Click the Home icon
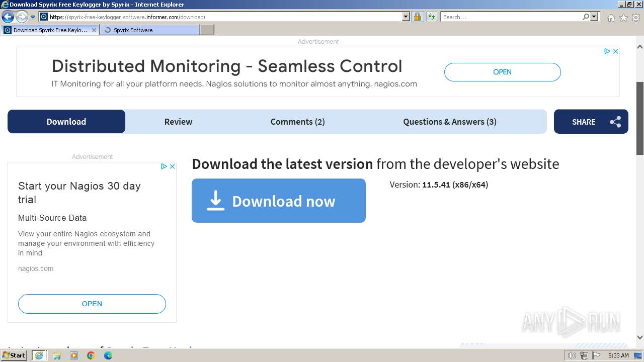This screenshot has height=362, width=644. click(x=611, y=18)
